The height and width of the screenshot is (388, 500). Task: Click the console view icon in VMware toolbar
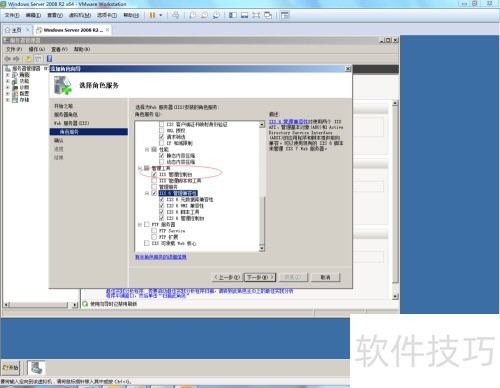pyautogui.click(x=285, y=15)
